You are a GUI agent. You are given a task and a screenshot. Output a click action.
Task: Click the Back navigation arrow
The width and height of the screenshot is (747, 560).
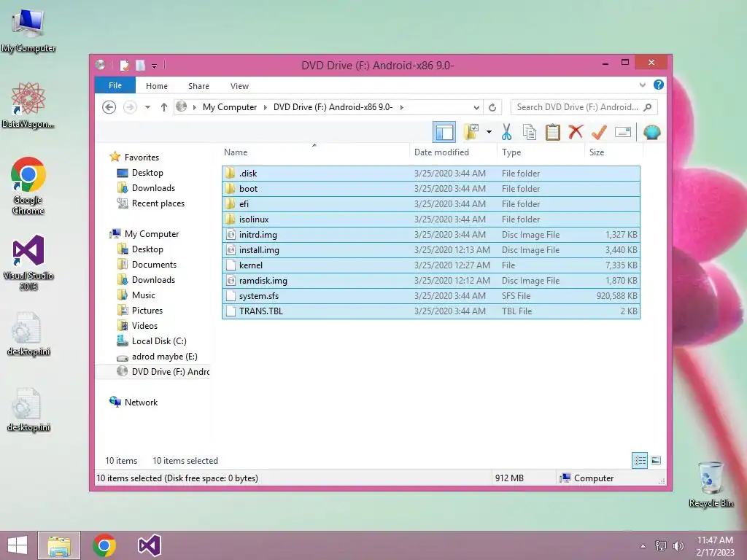(109, 107)
